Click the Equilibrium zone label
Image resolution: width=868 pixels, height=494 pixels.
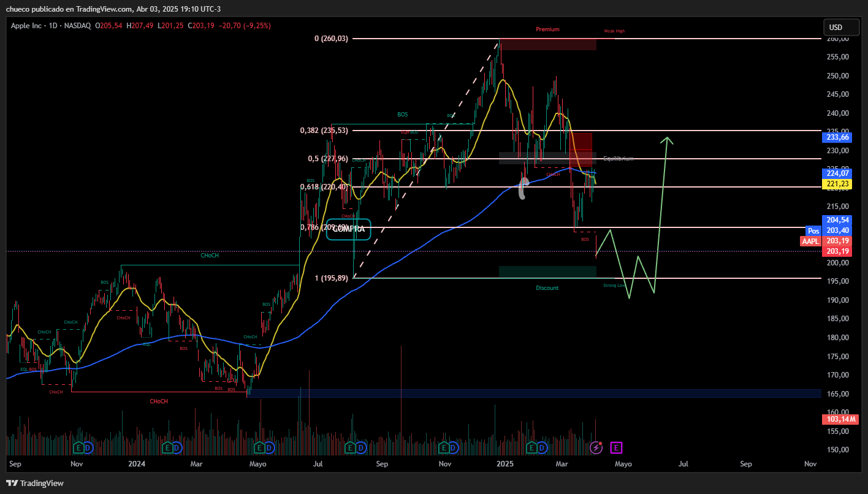[618, 159]
